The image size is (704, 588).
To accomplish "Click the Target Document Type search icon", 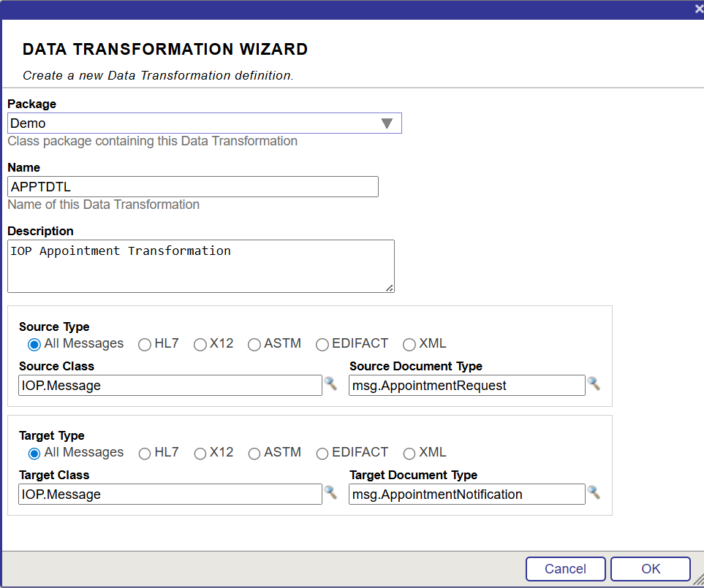I will coord(594,492).
